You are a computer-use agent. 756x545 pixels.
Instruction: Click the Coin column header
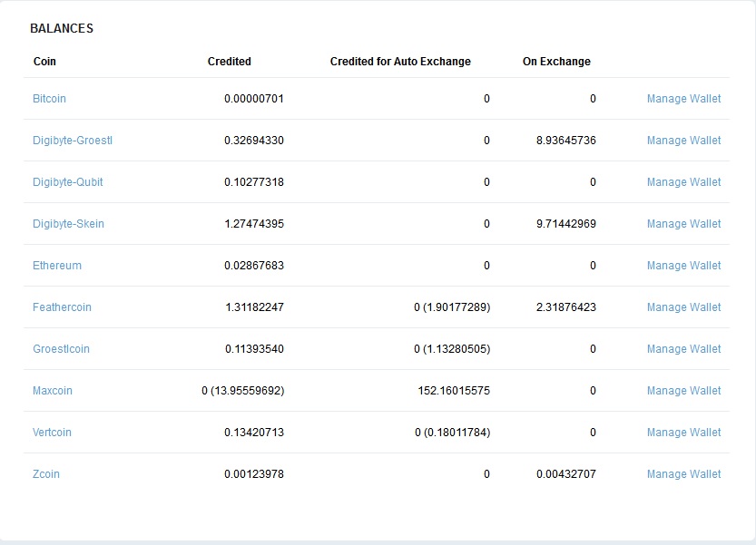[44, 61]
